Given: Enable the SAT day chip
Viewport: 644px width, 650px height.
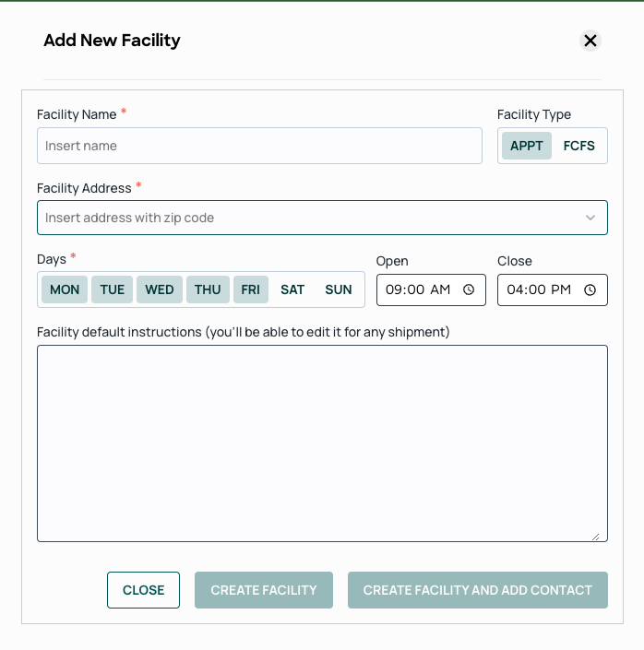Looking at the screenshot, I should coord(292,290).
